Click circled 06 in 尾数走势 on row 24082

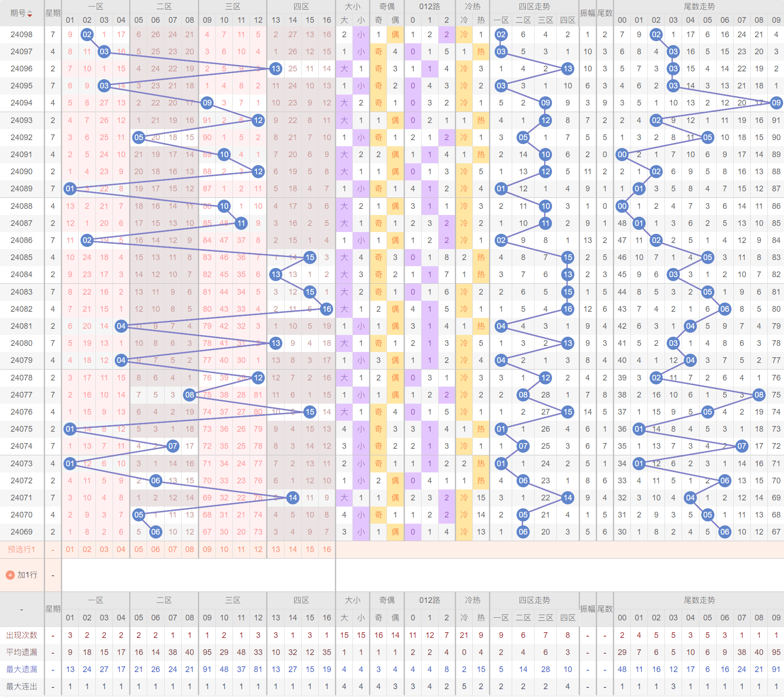click(x=724, y=309)
